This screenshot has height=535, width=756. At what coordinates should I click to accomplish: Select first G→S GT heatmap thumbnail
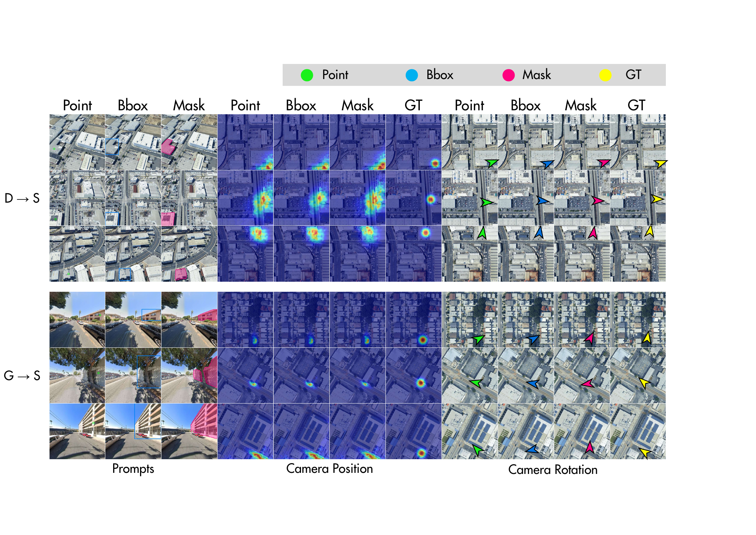tap(413, 319)
